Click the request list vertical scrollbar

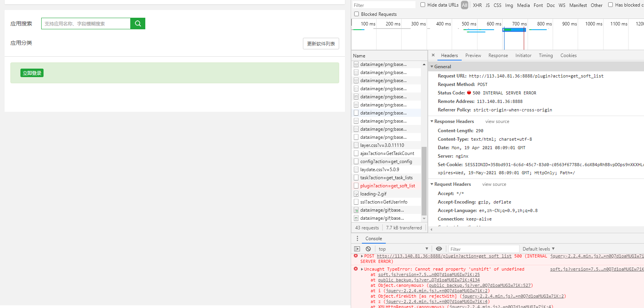point(424,181)
